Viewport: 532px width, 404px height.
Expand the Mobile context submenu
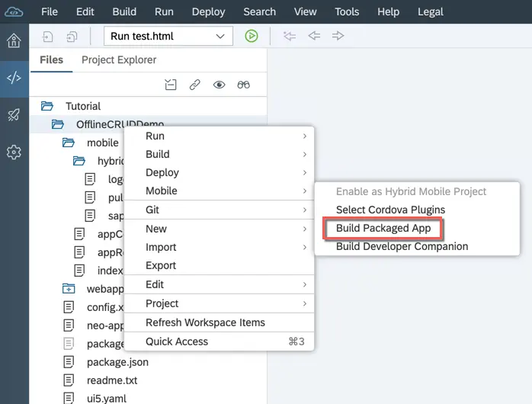[x=220, y=191]
